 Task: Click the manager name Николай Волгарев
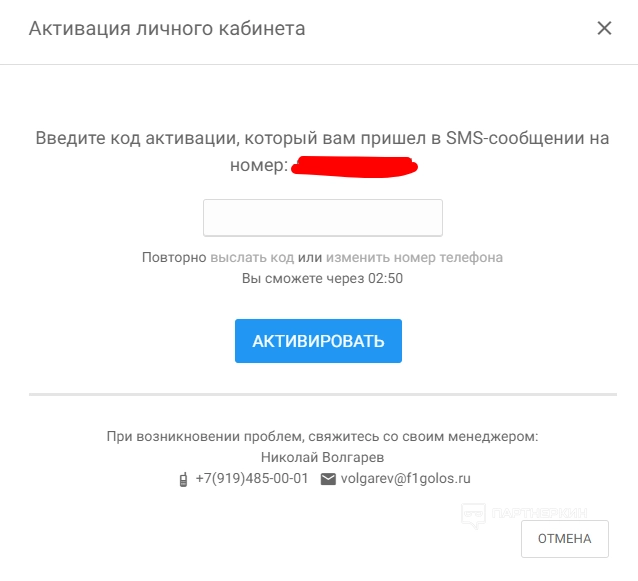pos(322,457)
